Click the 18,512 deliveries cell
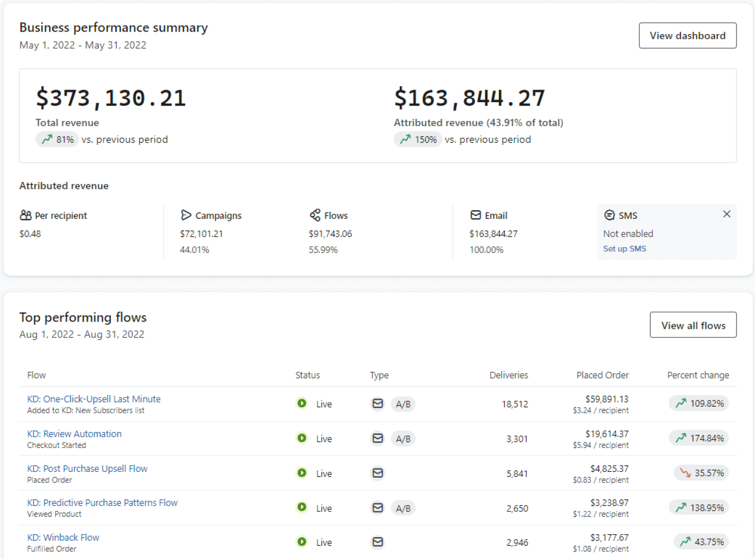 coord(515,404)
